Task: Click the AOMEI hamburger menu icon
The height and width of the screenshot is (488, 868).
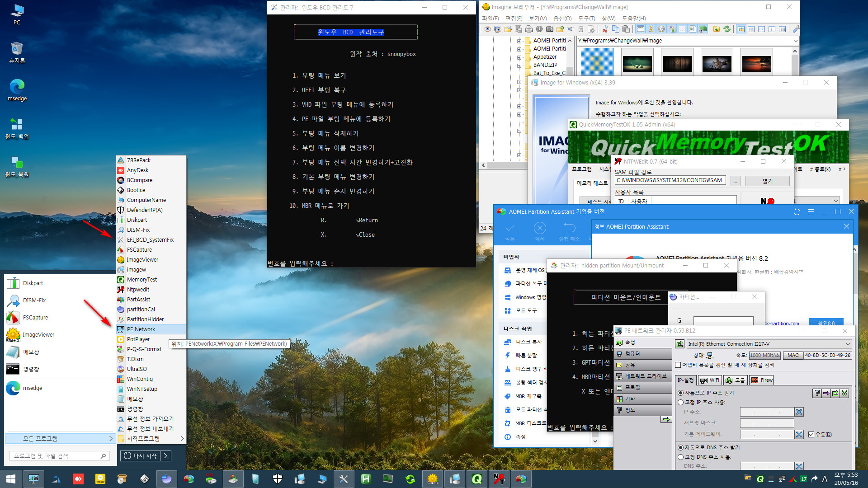Action: (811, 211)
